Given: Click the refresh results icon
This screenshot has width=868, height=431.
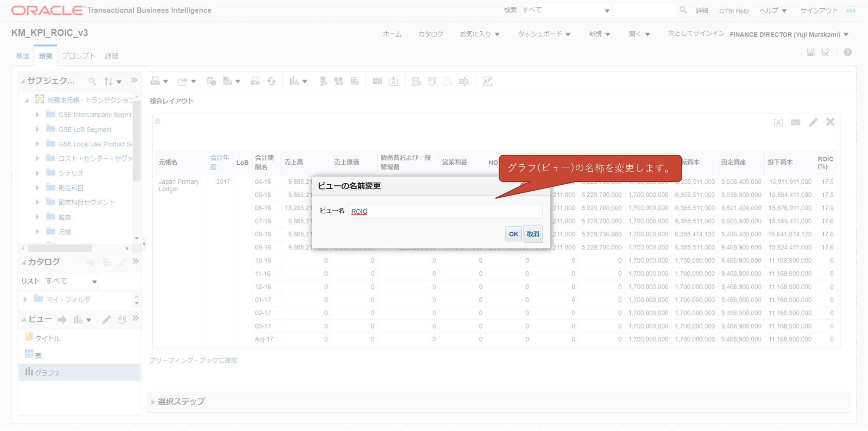Looking at the screenshot, I should point(272,81).
